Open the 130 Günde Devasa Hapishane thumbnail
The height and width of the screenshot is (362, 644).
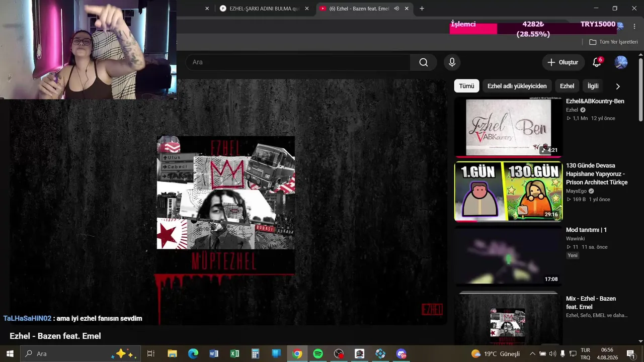pyautogui.click(x=508, y=192)
